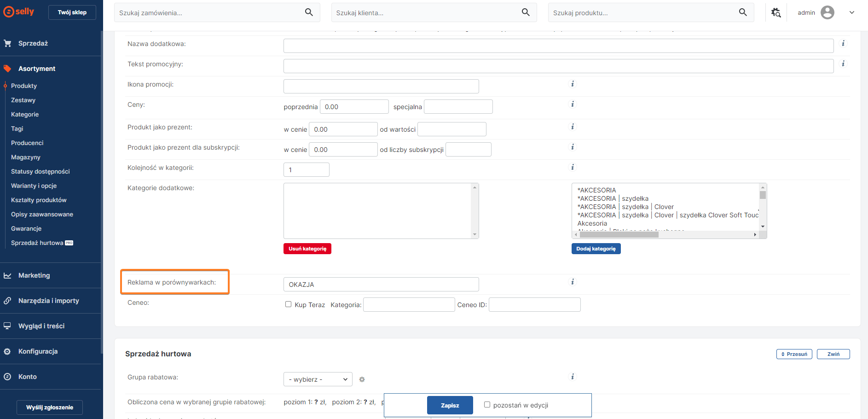Open the Grupa rabatowa dropdown
Image resolution: width=868 pixels, height=419 pixels.
coord(318,379)
